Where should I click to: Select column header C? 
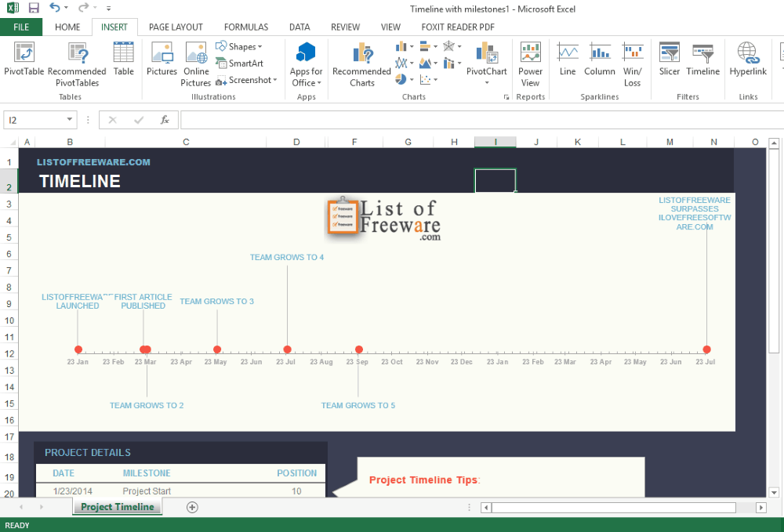point(186,143)
